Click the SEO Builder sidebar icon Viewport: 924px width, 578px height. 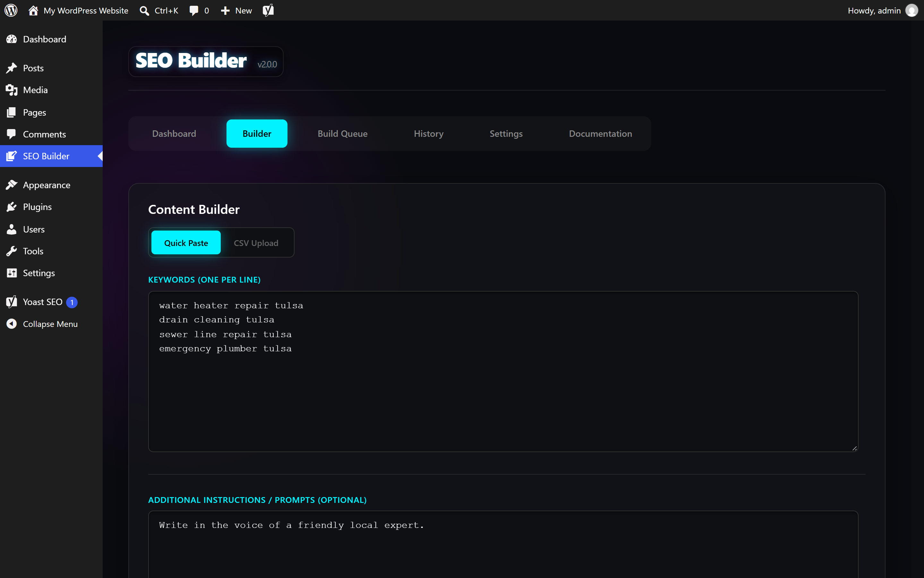coord(12,156)
